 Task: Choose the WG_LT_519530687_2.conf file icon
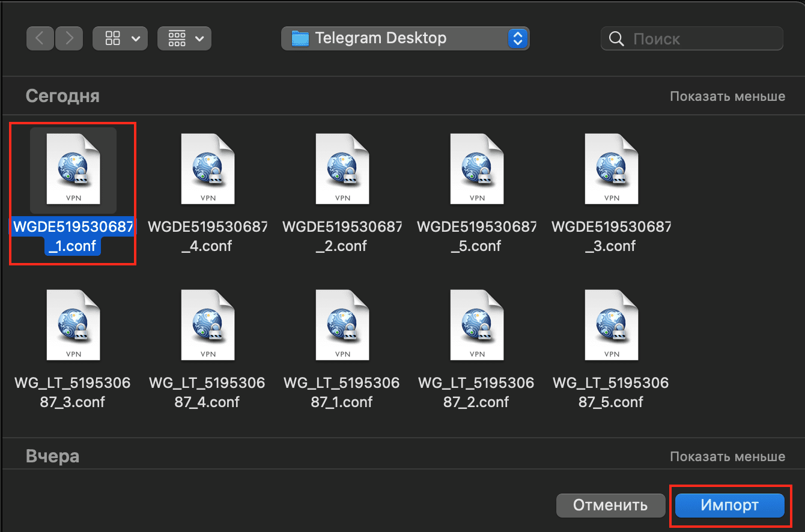476,325
